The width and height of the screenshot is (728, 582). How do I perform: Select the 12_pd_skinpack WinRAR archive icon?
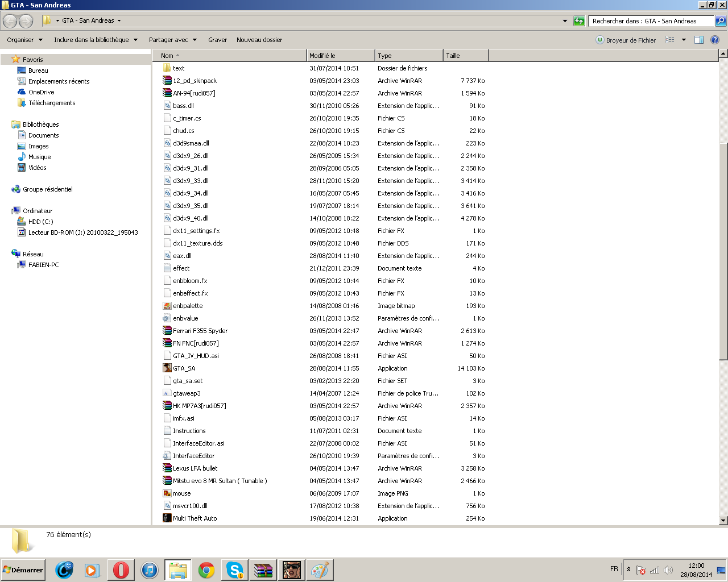[167, 81]
